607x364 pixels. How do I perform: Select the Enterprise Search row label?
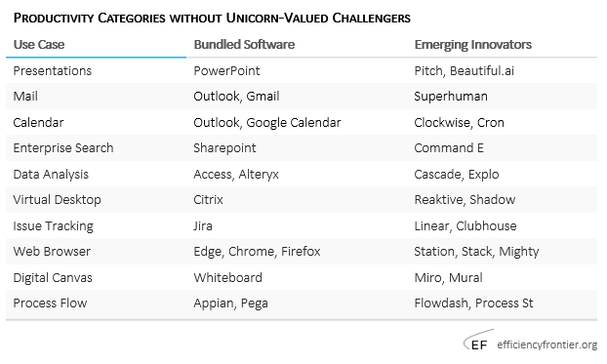63,148
